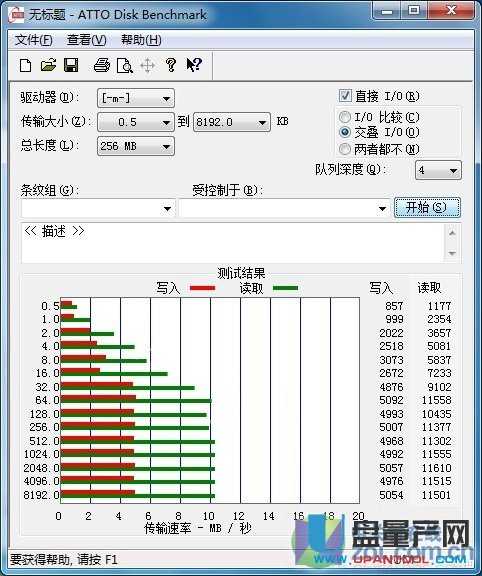Click the read value 1177

click(439, 306)
